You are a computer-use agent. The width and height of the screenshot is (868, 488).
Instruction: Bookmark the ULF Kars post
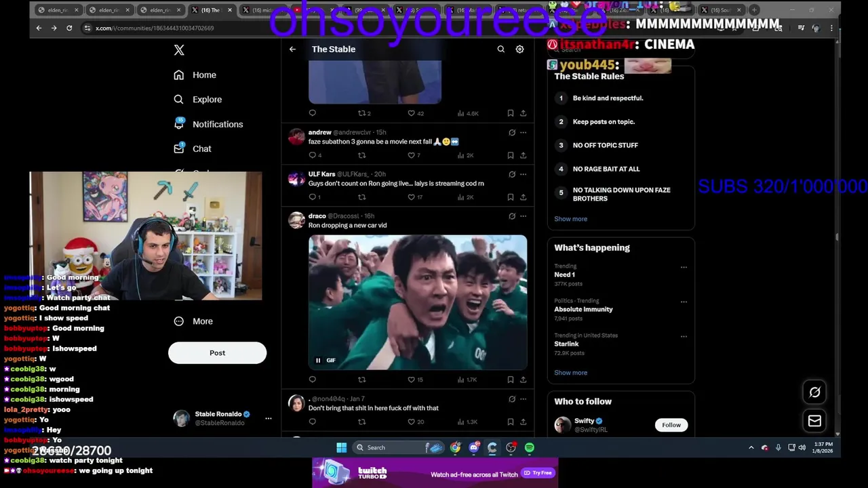tap(511, 197)
